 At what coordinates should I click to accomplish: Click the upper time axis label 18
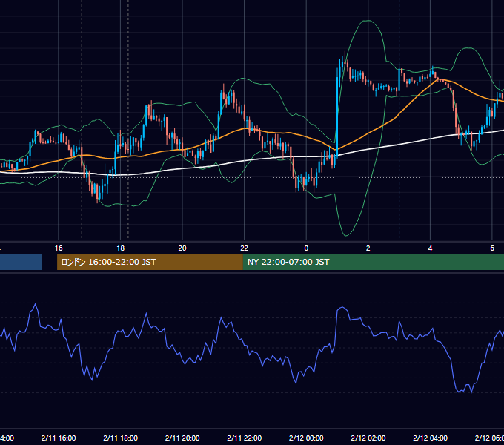coord(121,248)
